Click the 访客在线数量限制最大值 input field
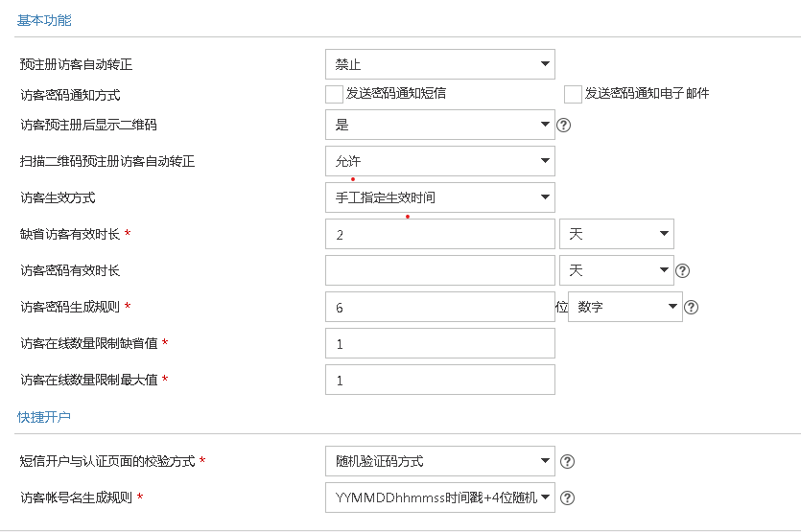 (x=439, y=380)
